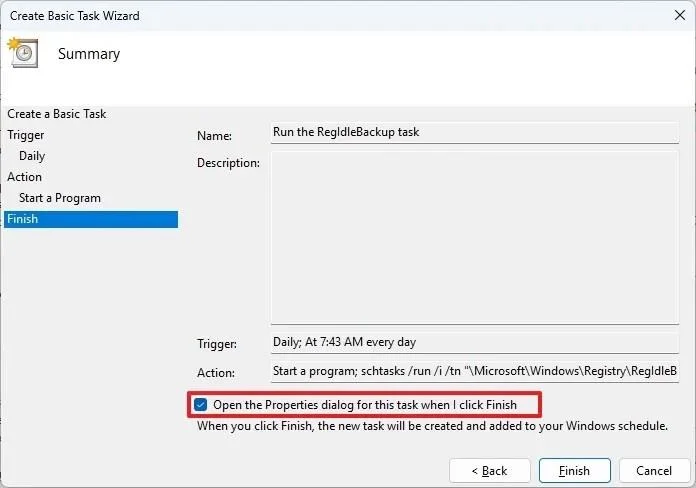Click the Name field with Run the RegIdleBackup task
The height and width of the screenshot is (488, 696).
point(475,132)
